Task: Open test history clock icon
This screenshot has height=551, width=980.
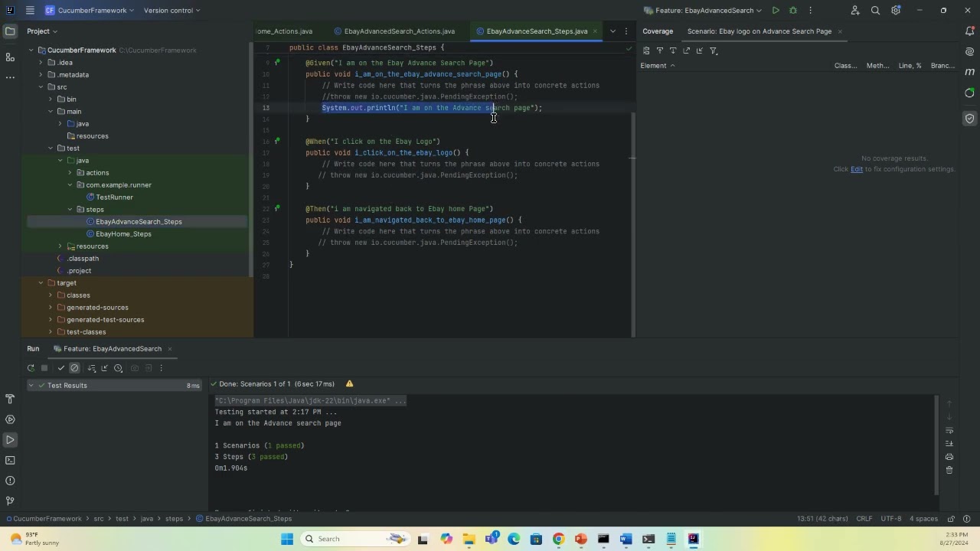Action: [118, 368]
